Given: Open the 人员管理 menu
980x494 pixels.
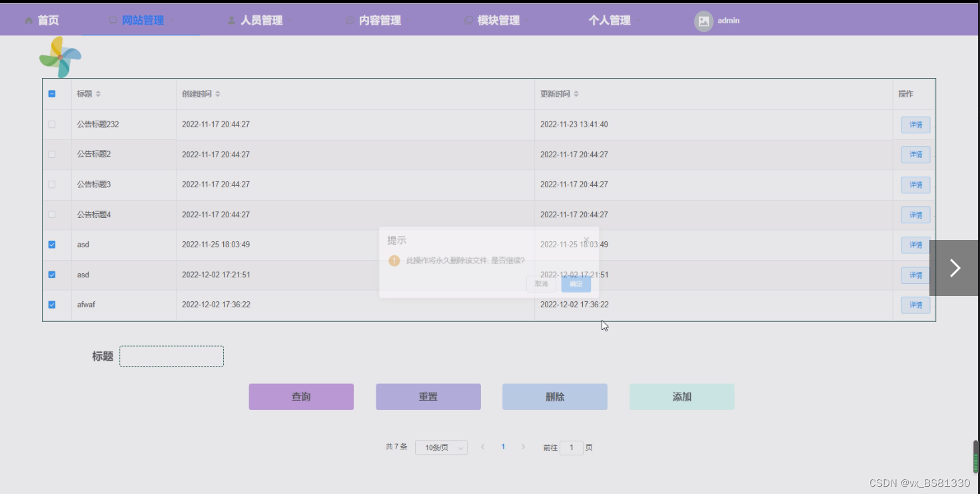Looking at the screenshot, I should [260, 21].
